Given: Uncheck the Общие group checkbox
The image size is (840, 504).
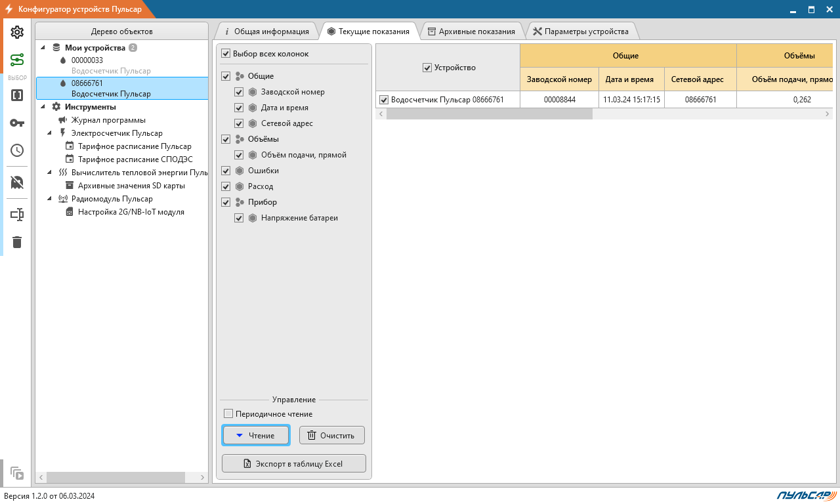Looking at the screenshot, I should 226,76.
